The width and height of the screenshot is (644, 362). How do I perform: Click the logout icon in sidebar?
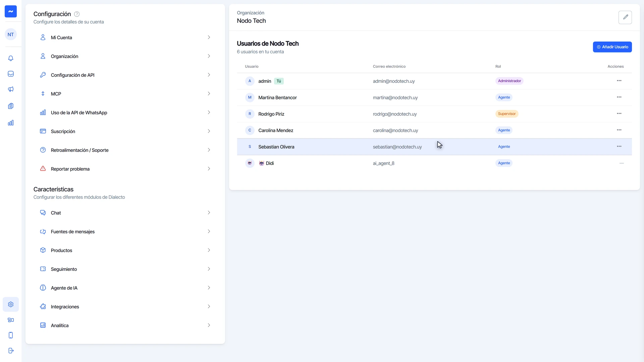pos(11,351)
